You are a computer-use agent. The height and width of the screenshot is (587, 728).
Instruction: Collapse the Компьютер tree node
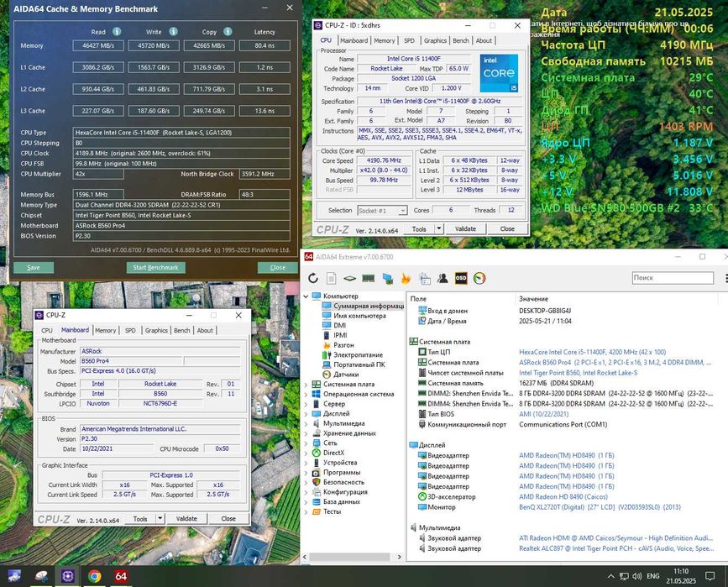[x=306, y=296]
